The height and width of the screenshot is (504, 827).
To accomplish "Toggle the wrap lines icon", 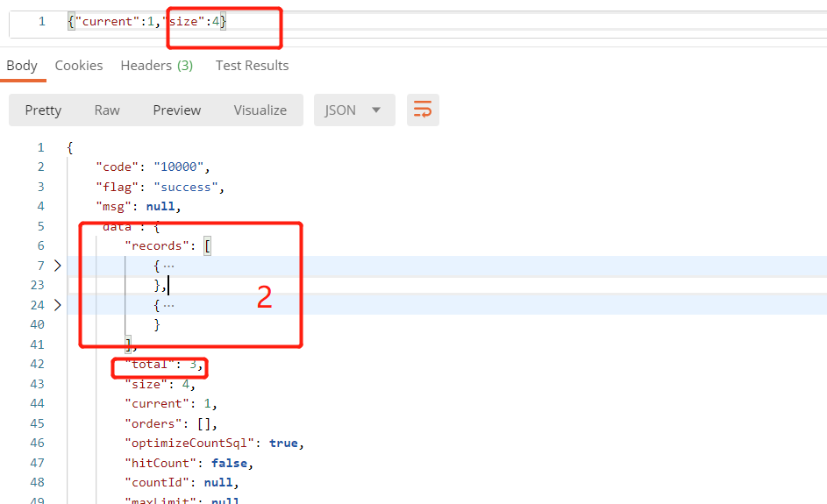I will click(x=423, y=110).
